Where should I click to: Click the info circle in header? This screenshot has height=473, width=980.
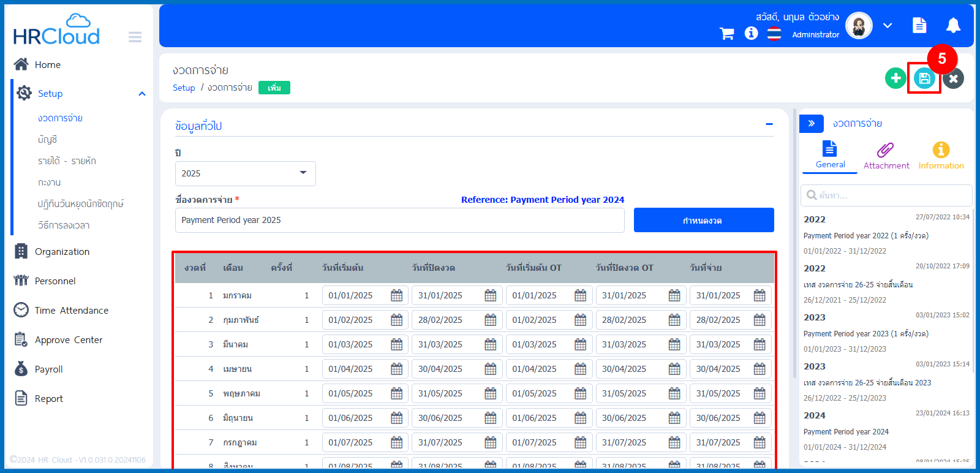click(x=751, y=33)
